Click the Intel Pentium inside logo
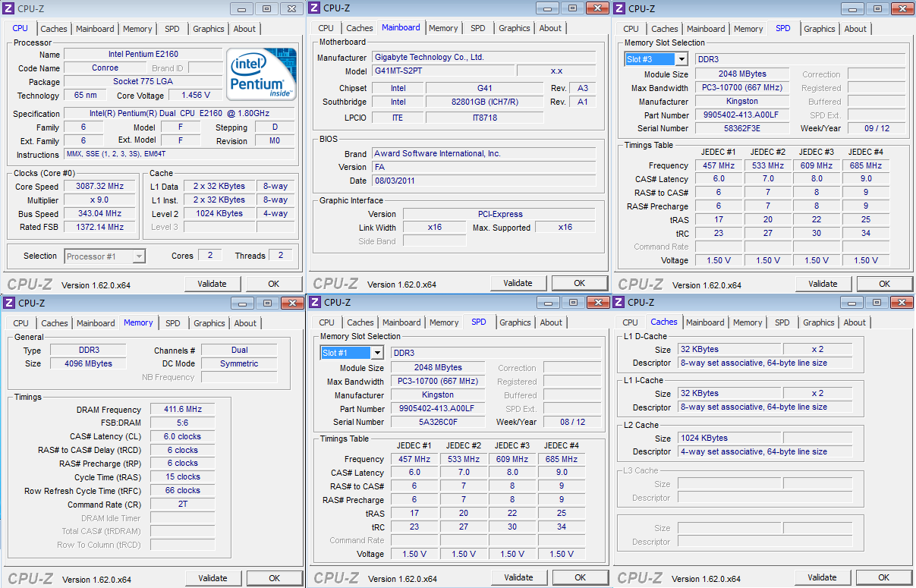This screenshot has height=588, width=916. [x=262, y=75]
